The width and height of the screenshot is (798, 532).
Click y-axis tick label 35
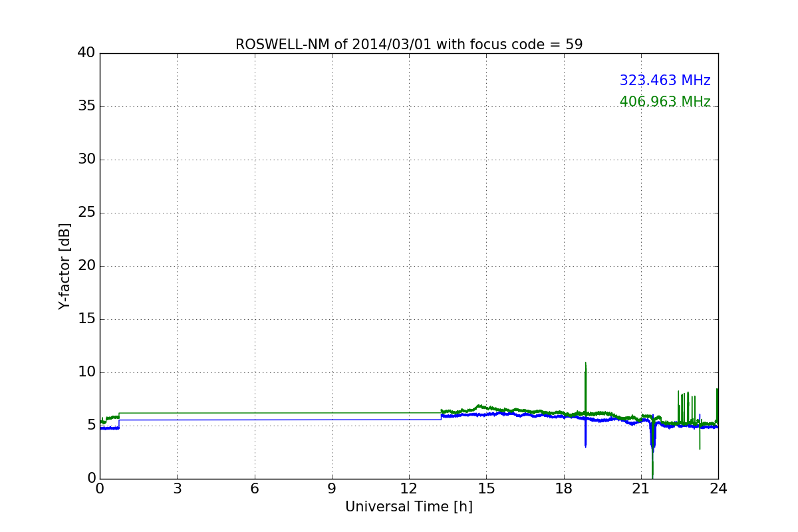(x=86, y=106)
